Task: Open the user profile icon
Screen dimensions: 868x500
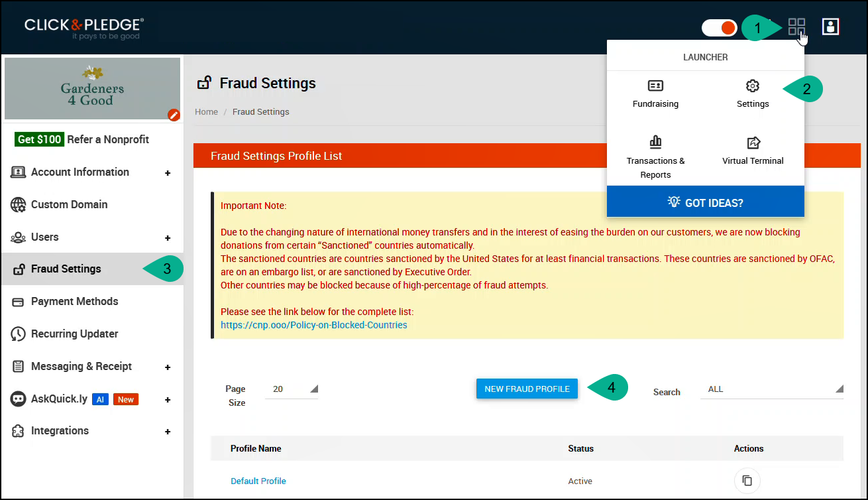Action: pyautogui.click(x=830, y=27)
